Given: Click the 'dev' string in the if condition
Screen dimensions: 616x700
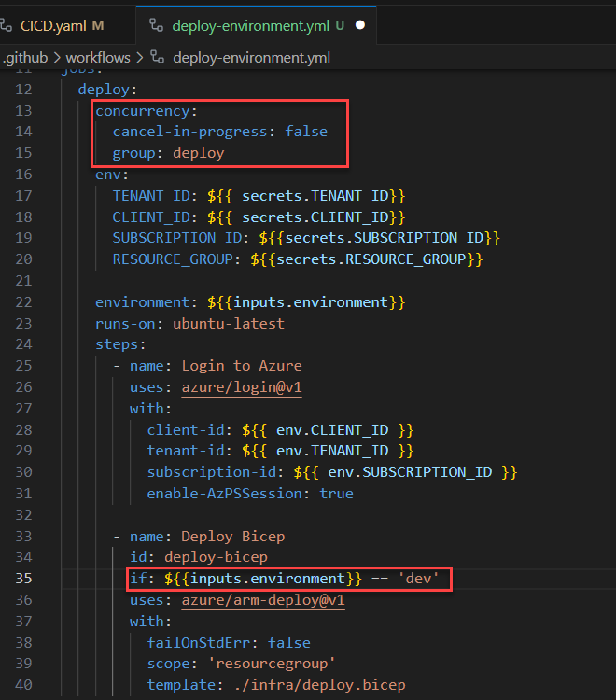Looking at the screenshot, I should (x=418, y=579).
